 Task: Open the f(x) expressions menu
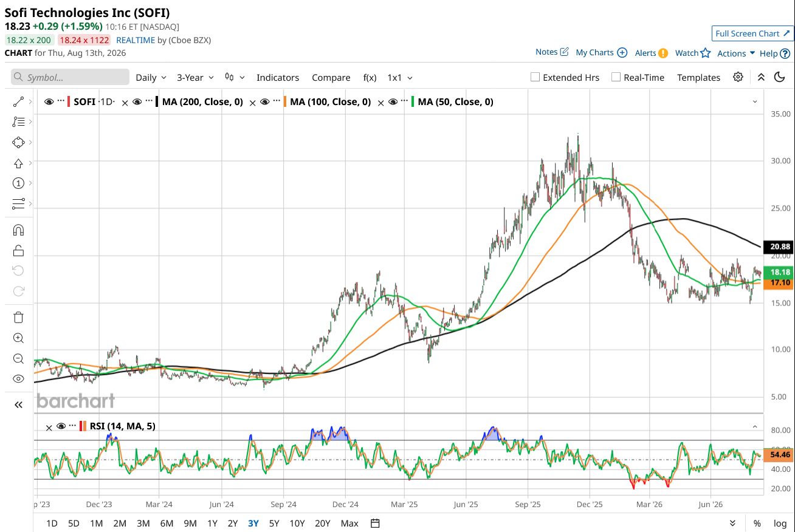pyautogui.click(x=370, y=78)
